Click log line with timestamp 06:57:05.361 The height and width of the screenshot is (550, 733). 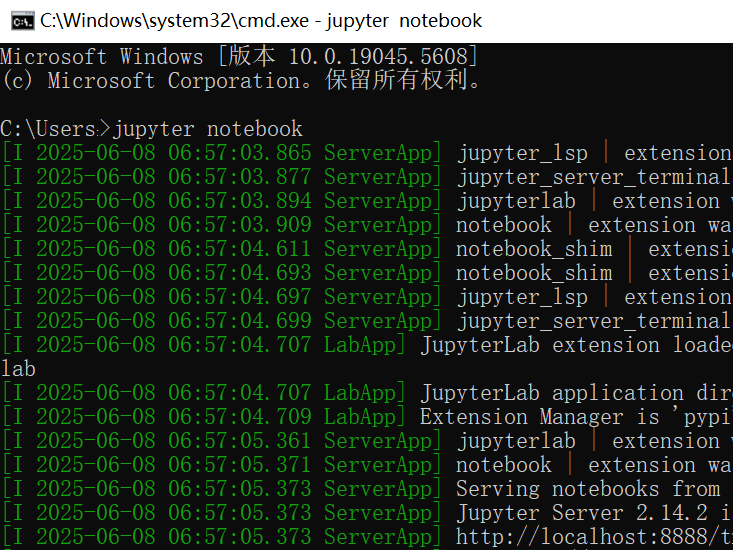click(x=366, y=441)
